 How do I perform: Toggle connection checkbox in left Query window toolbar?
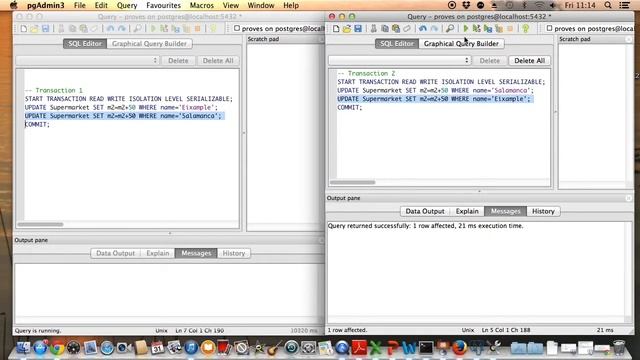tap(237, 28)
